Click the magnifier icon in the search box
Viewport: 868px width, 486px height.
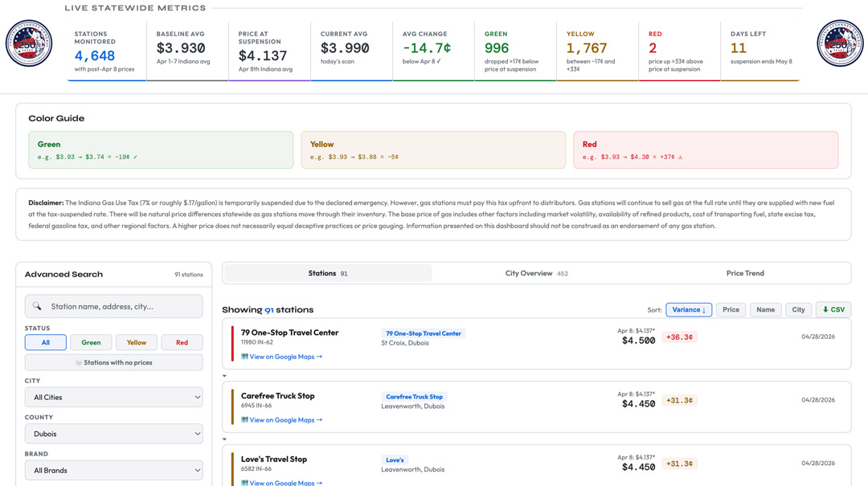[x=37, y=306]
